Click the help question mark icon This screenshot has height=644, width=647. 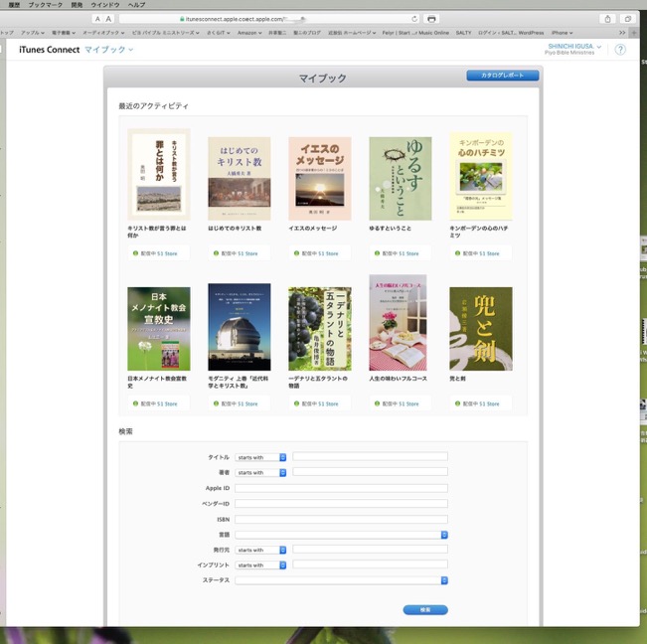tap(620, 50)
